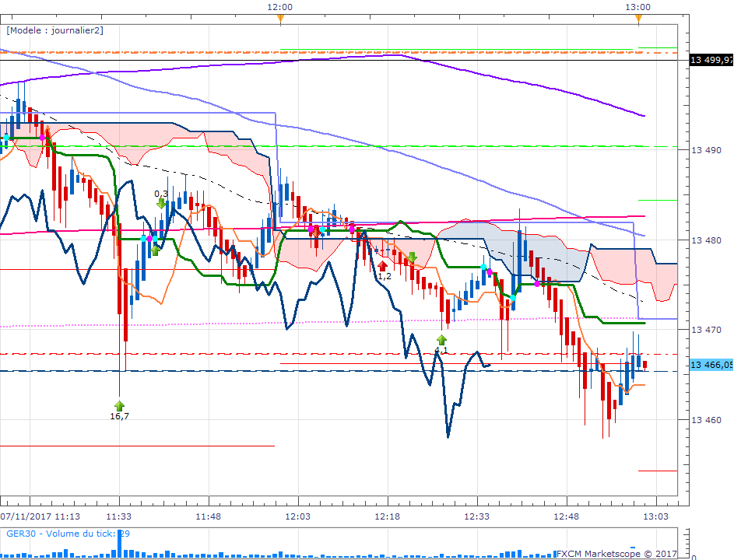Screen dimensions: 734x560
Task: Click the 11:48 time axis label
Action: (x=209, y=516)
